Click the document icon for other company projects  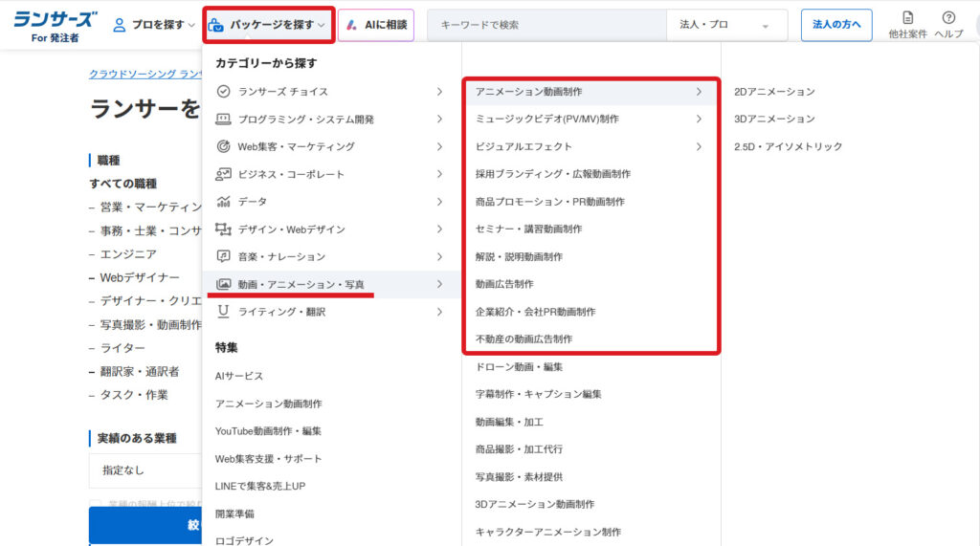tap(907, 18)
